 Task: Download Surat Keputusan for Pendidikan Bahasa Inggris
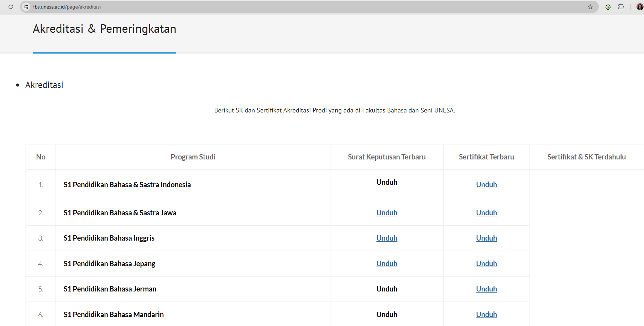387,238
